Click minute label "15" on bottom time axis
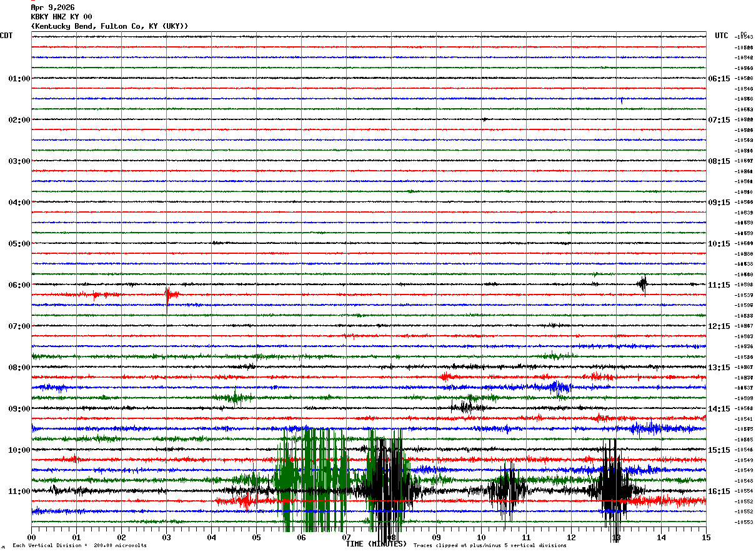 click(x=706, y=537)
